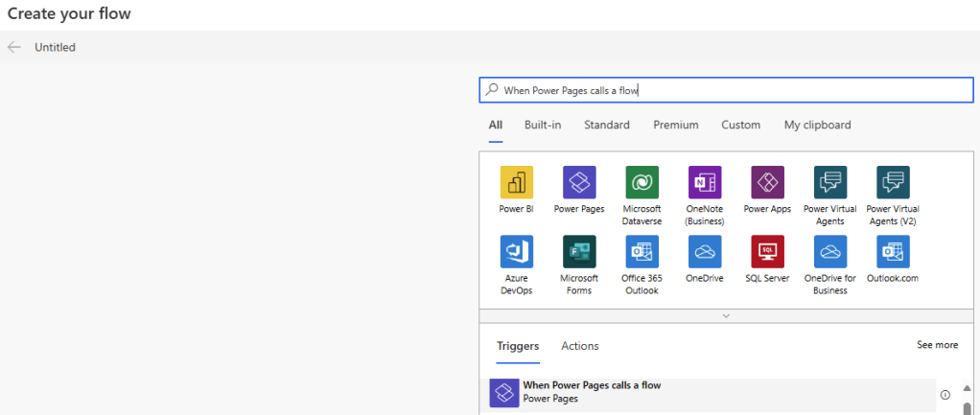Open the Microsoft Dataverse connector
Image resolution: width=980 pixels, height=415 pixels.
pyautogui.click(x=642, y=182)
